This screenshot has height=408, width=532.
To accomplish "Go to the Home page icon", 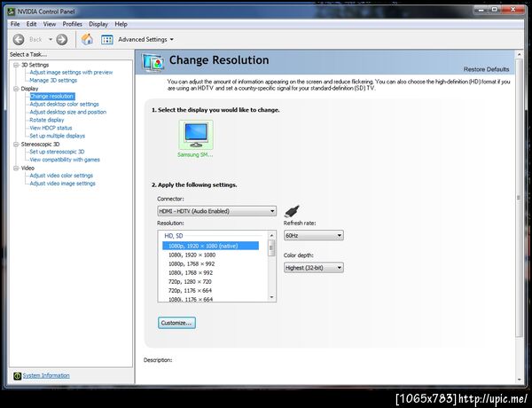I will [x=87, y=39].
